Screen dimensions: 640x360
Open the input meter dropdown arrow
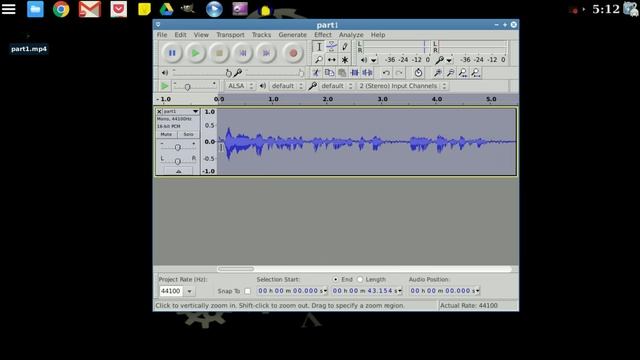449,60
